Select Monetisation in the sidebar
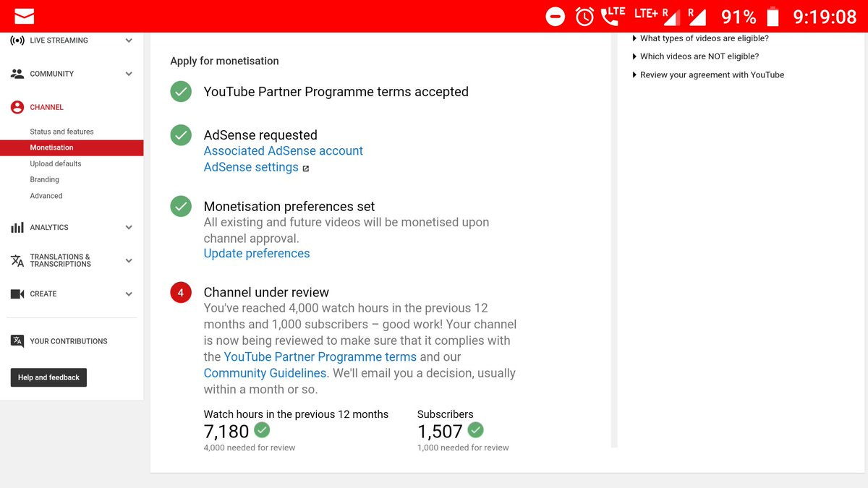Screen dimensions: 868x488 point(72,147)
